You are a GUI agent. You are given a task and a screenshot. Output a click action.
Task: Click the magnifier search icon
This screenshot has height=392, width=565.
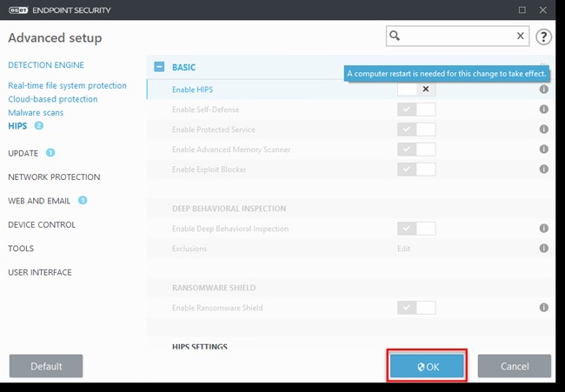point(395,36)
